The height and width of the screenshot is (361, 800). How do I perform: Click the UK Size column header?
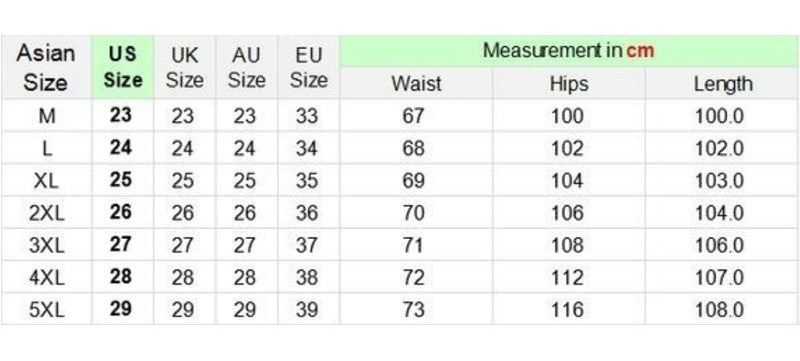(185, 67)
